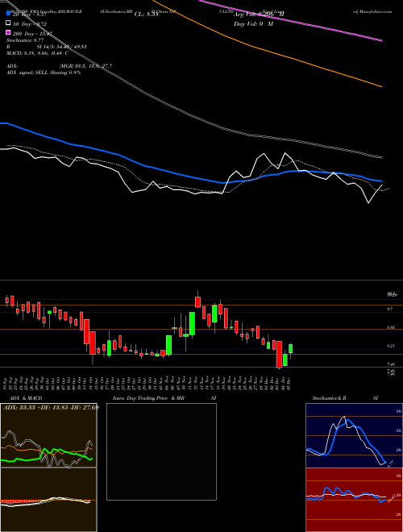Screen dimensions: 403x532
Task: Click the Stochastics blue-background chart
Action: 354,435
